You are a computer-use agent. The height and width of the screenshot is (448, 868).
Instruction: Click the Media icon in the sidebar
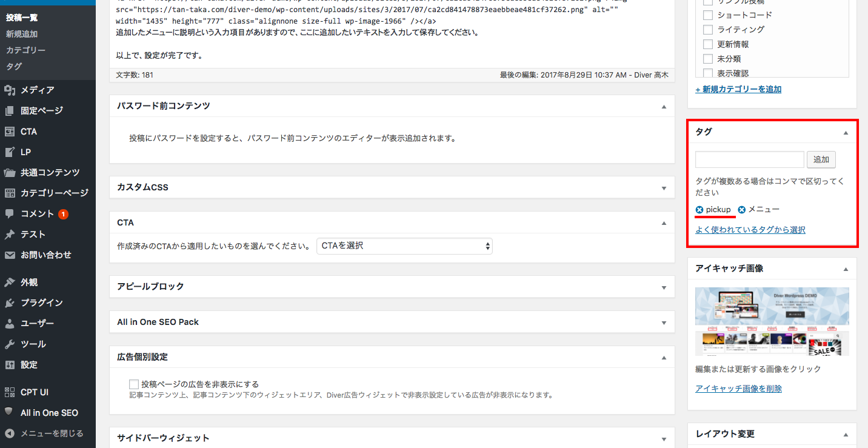[10, 90]
